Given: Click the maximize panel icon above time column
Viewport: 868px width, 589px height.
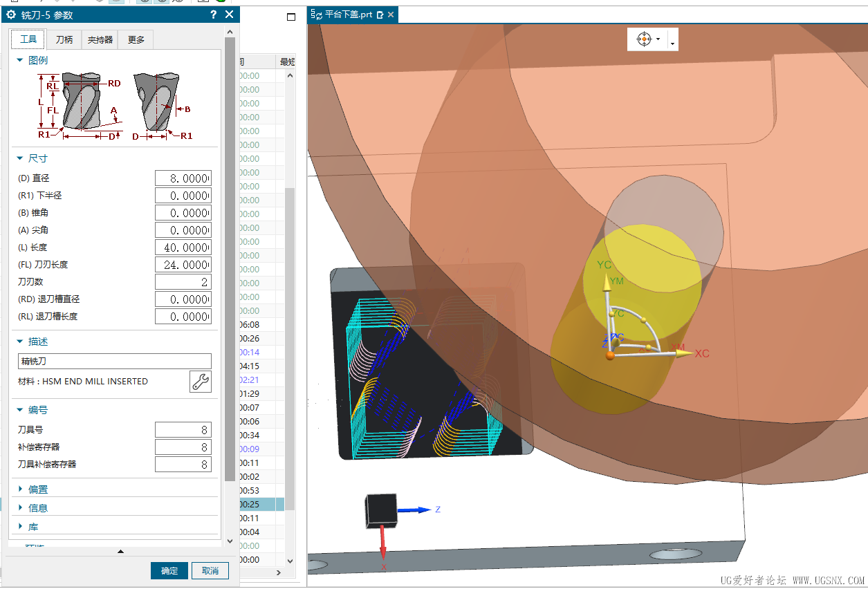Looking at the screenshot, I should pyautogui.click(x=290, y=17).
